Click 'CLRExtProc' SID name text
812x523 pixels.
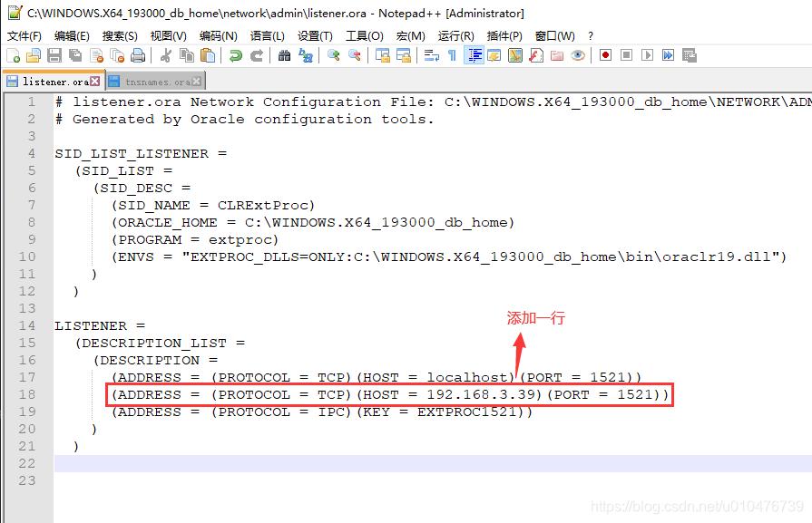263,206
